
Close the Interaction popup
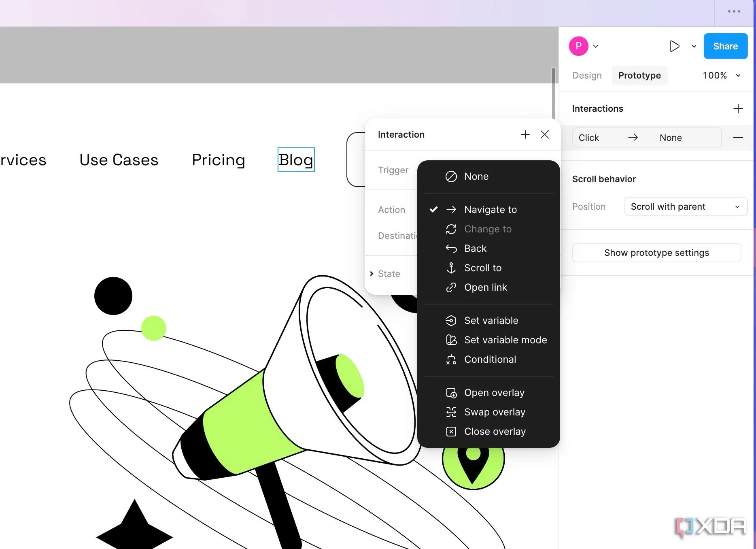545,134
